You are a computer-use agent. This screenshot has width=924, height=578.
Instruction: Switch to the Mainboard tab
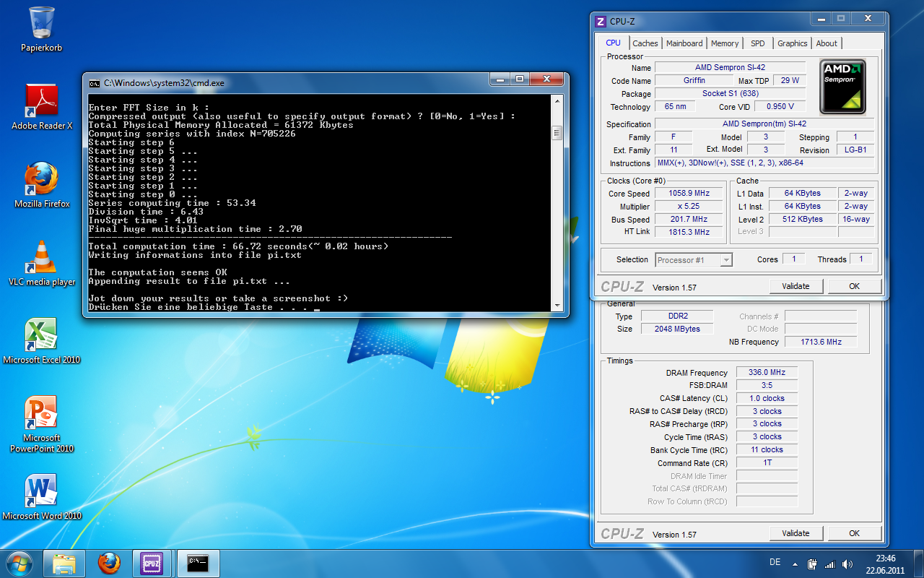pyautogui.click(x=684, y=43)
